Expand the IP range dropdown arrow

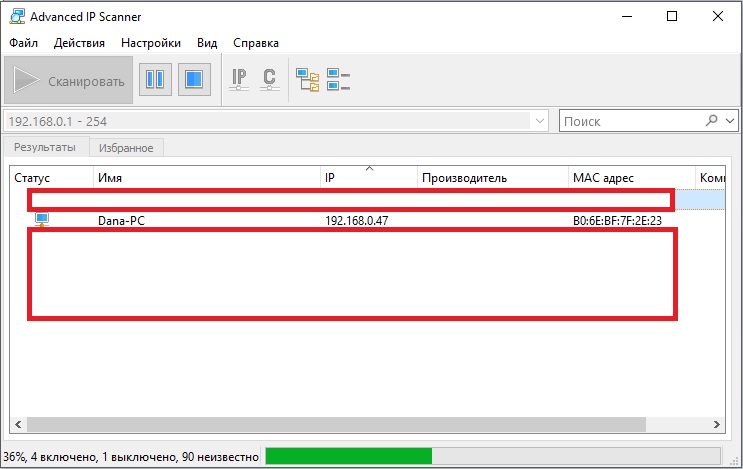(539, 121)
